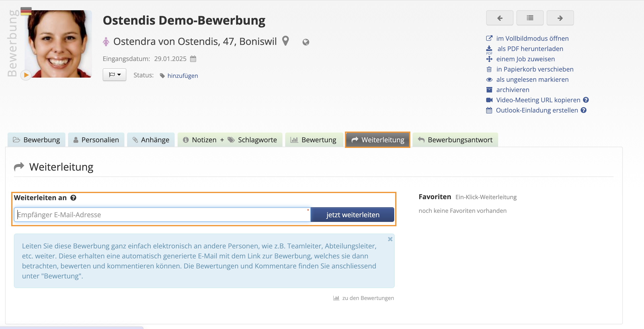Click the trash can icon
The height and width of the screenshot is (329, 644).
tap(489, 69)
